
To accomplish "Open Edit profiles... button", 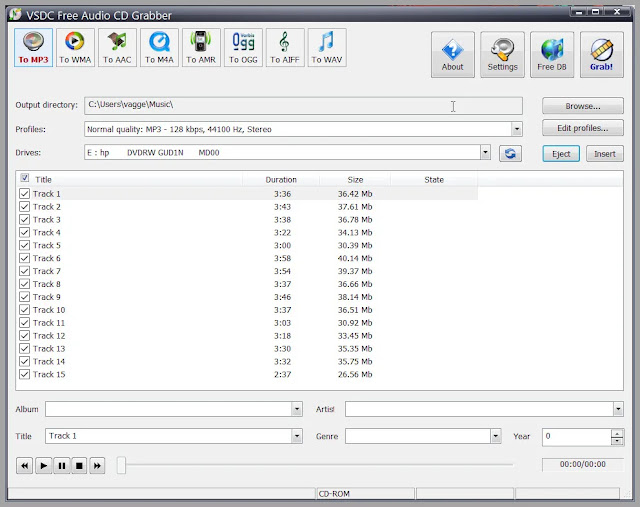I will coord(583,128).
